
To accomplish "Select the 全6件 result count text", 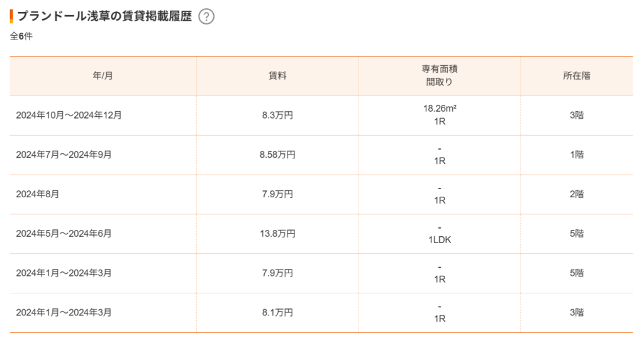I will (x=21, y=36).
